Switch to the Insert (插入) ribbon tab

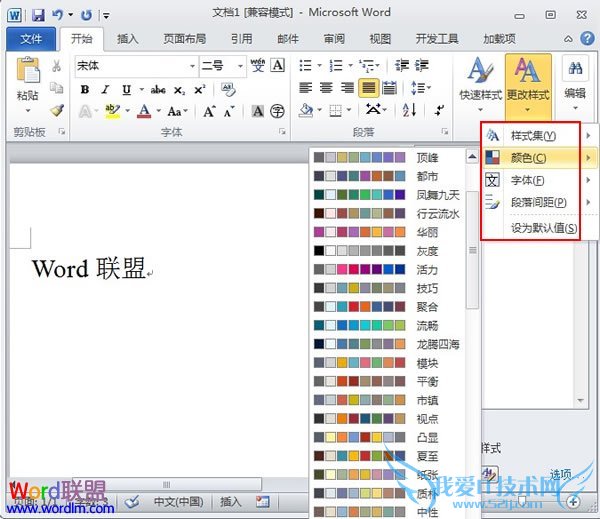click(128, 39)
